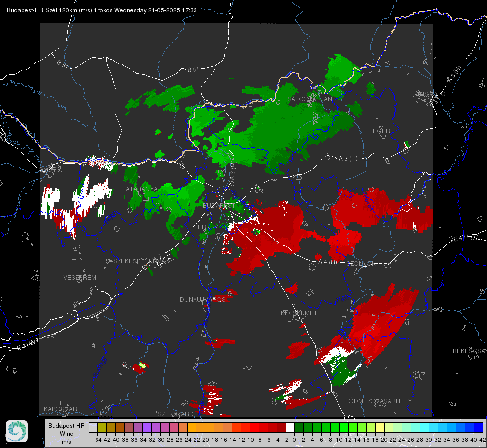This screenshot has height=448, width=487.
Task: Select the SZEKSZARD city label
Action: [176, 414]
